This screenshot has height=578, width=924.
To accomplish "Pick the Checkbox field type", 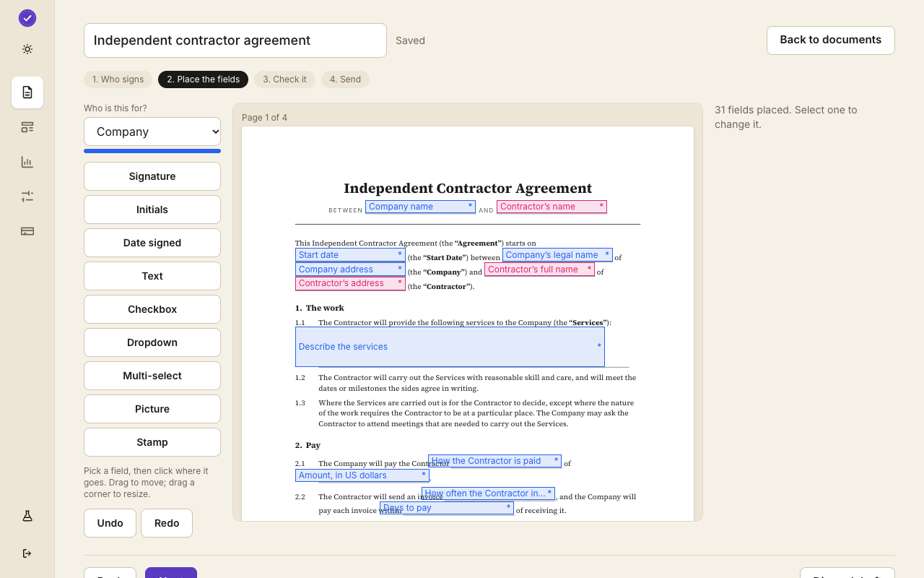I will (x=152, y=309).
